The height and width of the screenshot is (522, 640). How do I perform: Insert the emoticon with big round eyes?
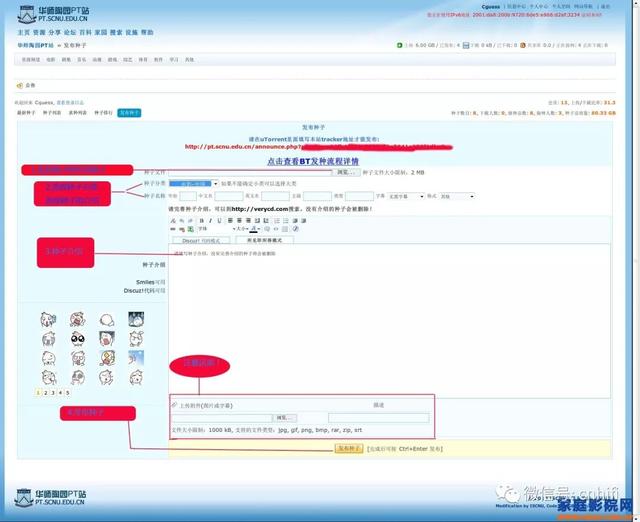click(78, 338)
